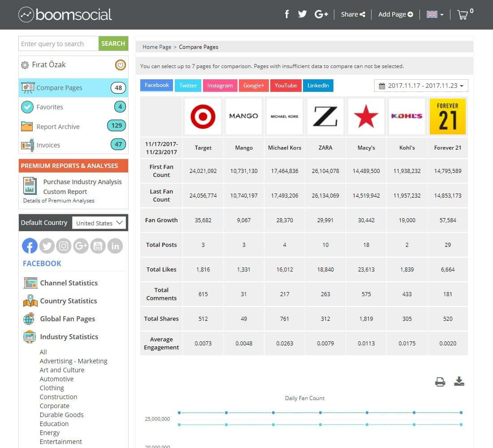Click the power logout icon

tap(120, 65)
